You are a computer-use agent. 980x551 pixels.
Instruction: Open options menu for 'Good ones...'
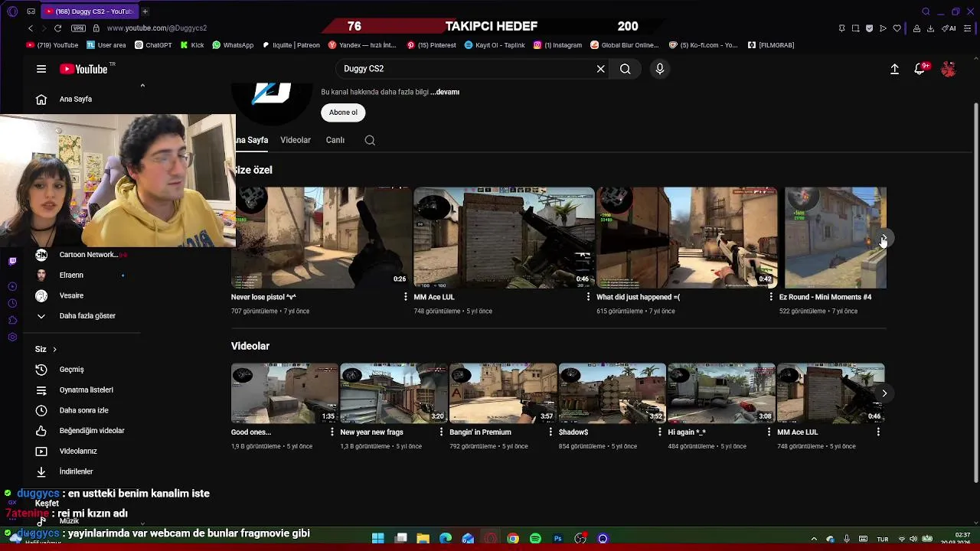(332, 432)
